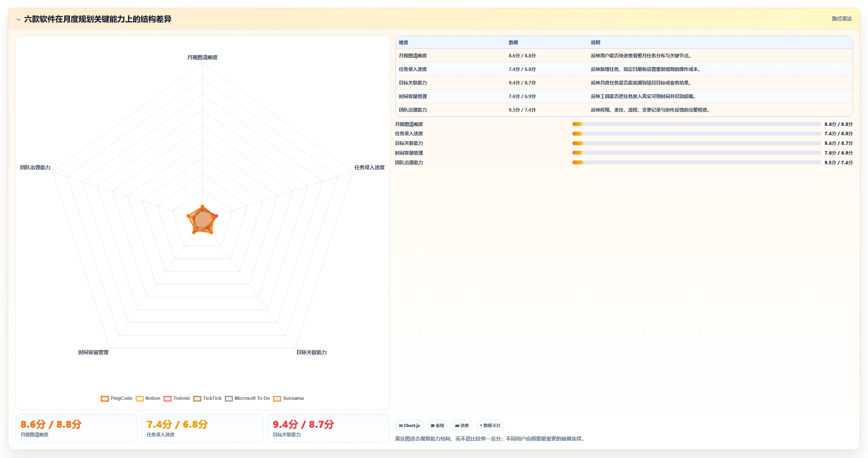This screenshot has height=458, width=868.
Task: Click the page title 六款软件在月度规划关键能力上的结构差异
Action: [x=98, y=19]
